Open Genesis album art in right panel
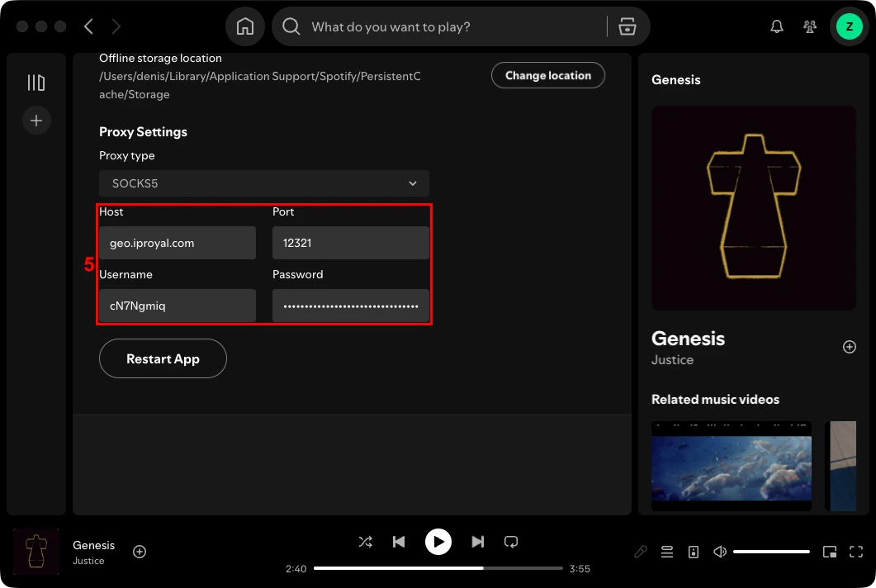Screen dimensions: 876x588 click(x=754, y=208)
